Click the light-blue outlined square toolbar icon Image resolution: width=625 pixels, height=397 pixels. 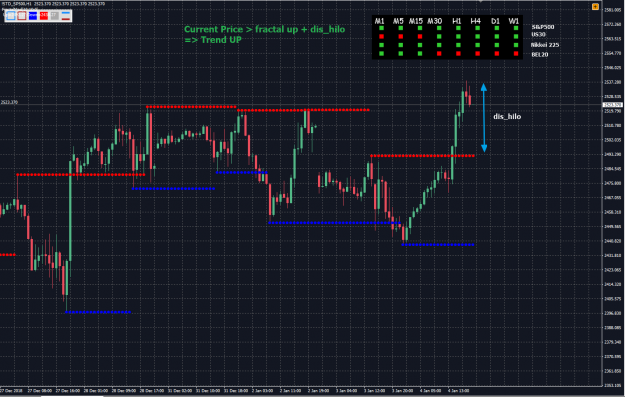click(11, 16)
